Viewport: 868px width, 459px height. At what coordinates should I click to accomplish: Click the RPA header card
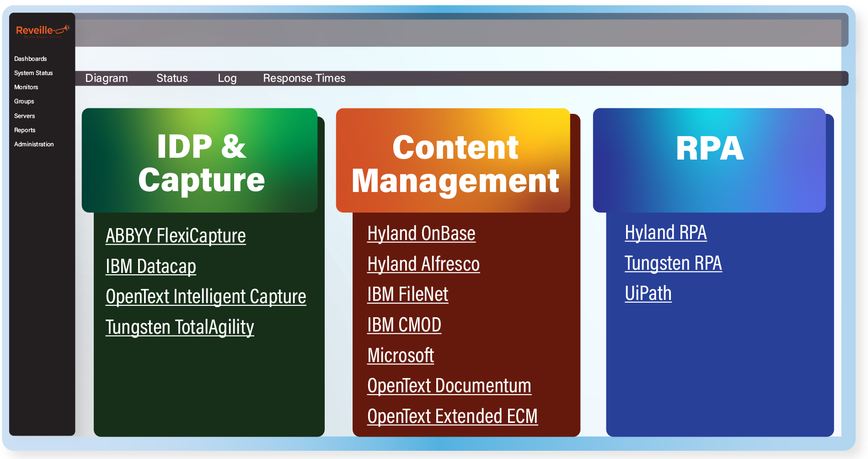(x=709, y=160)
